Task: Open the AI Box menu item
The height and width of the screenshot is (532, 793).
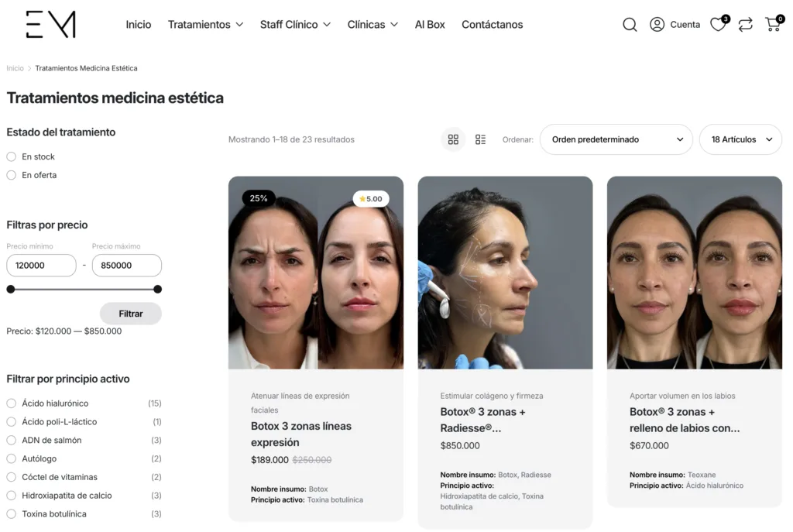Action: pos(430,25)
